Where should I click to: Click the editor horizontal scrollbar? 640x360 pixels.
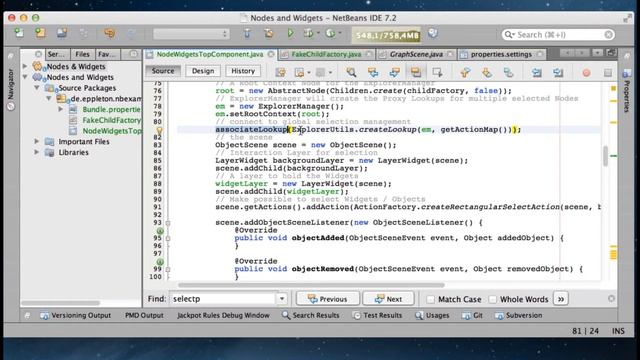pyautogui.click(x=311, y=285)
